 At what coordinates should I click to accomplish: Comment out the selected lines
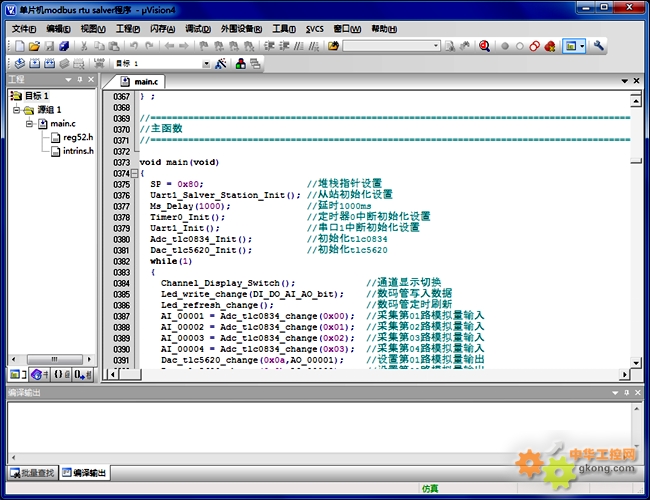click(298, 46)
